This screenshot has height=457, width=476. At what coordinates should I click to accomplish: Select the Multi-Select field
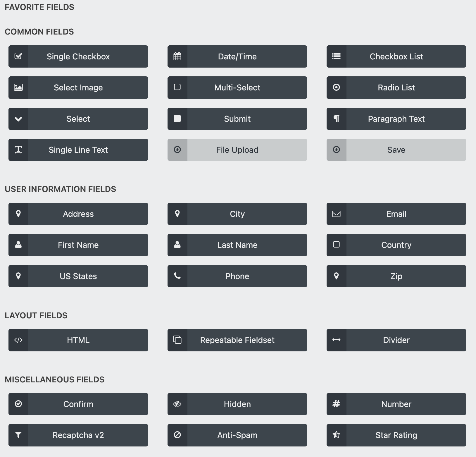click(x=237, y=87)
